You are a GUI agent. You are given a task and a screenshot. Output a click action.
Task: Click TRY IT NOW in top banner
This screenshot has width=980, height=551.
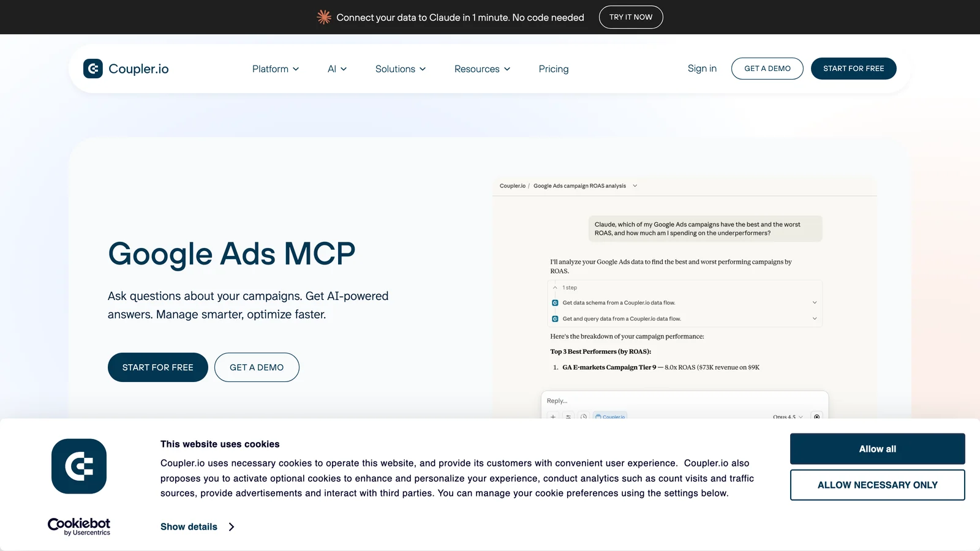631,17
